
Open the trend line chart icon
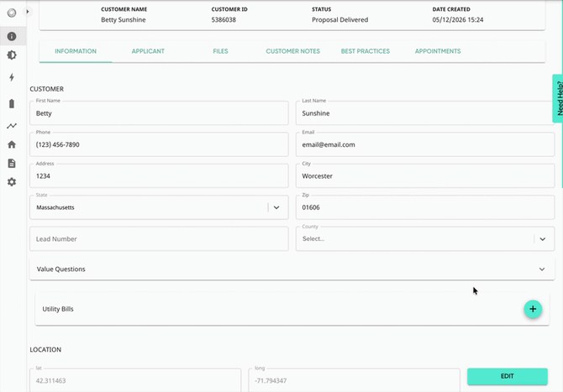[x=12, y=126]
